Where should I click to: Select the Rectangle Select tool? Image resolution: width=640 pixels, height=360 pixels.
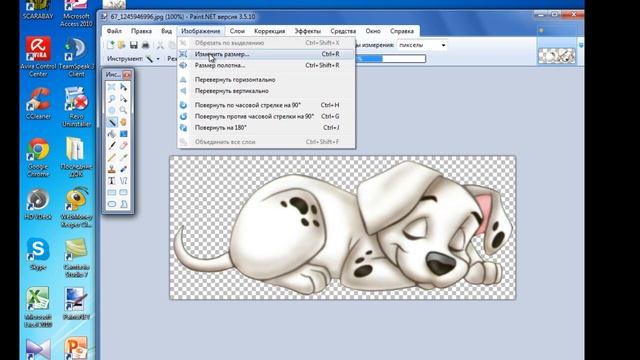111,87
